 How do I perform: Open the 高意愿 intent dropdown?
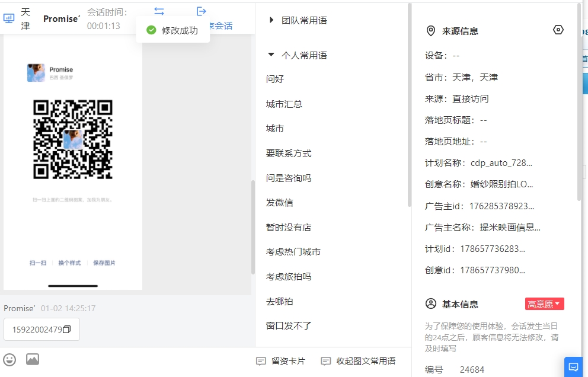click(545, 304)
